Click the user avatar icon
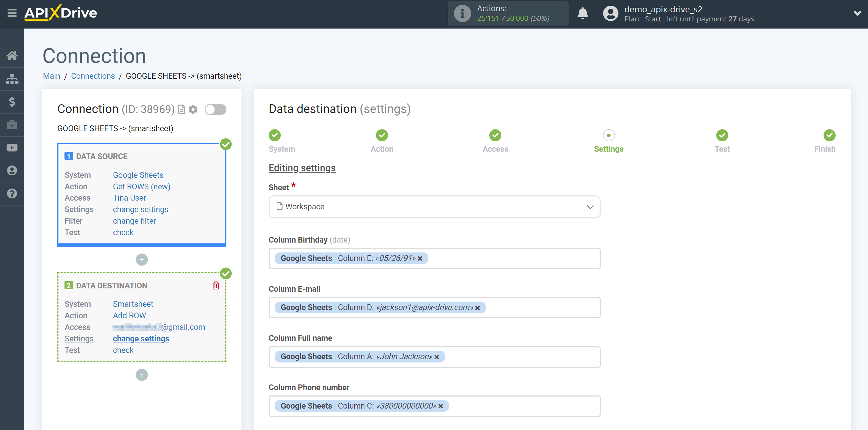 click(x=610, y=13)
